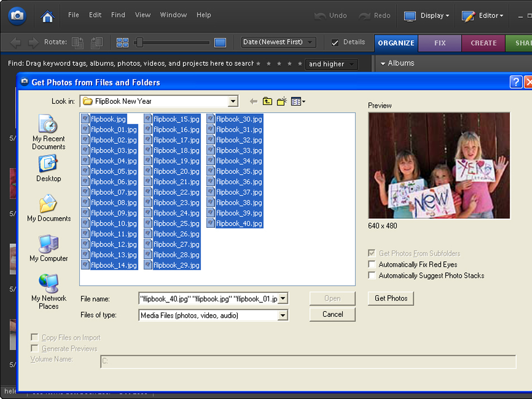Click the dialog help question mark icon
The width and height of the screenshot is (532, 399).
coord(516,82)
